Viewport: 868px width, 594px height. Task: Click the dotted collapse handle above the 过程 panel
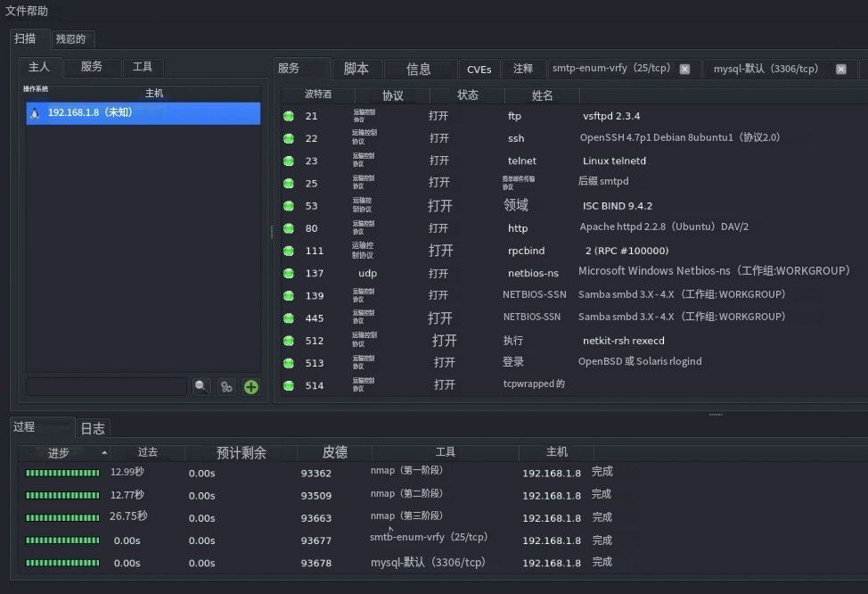click(x=714, y=413)
